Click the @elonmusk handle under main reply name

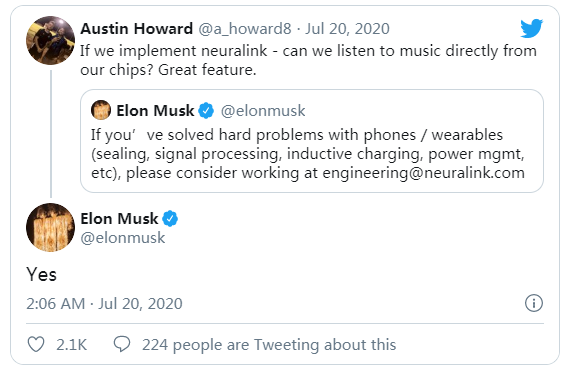tap(123, 238)
